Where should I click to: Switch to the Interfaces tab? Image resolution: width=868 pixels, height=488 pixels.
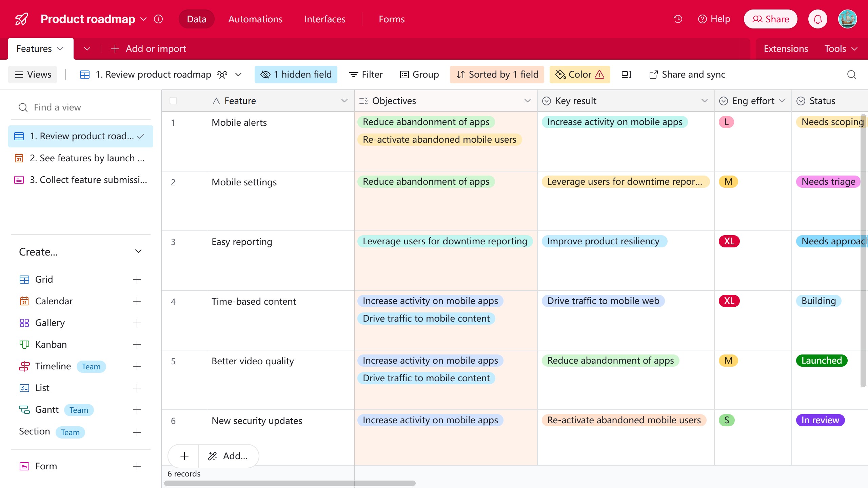click(325, 19)
